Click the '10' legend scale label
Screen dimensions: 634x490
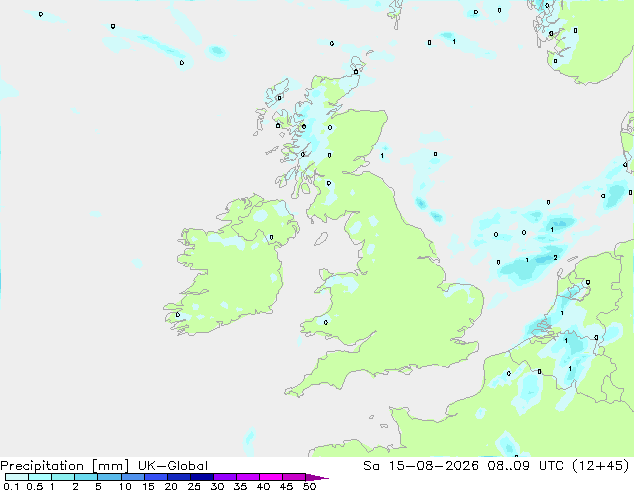pos(125,486)
